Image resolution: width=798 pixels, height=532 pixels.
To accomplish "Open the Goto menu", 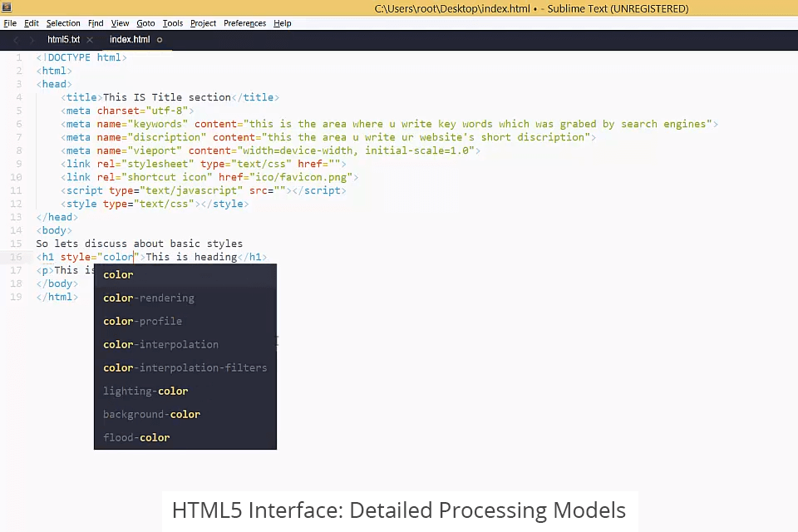I will pos(145,23).
